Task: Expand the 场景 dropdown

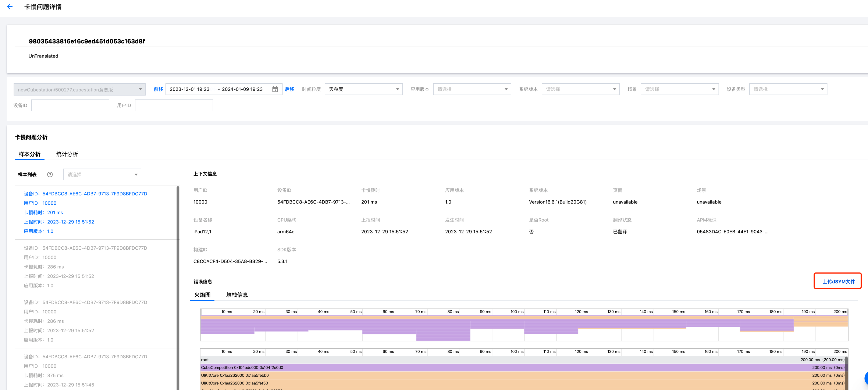Action: point(679,89)
